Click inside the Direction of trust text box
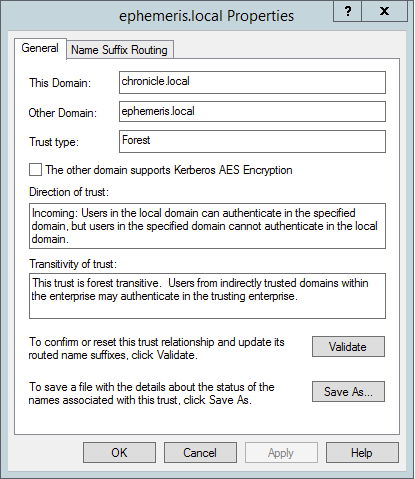 click(x=207, y=226)
